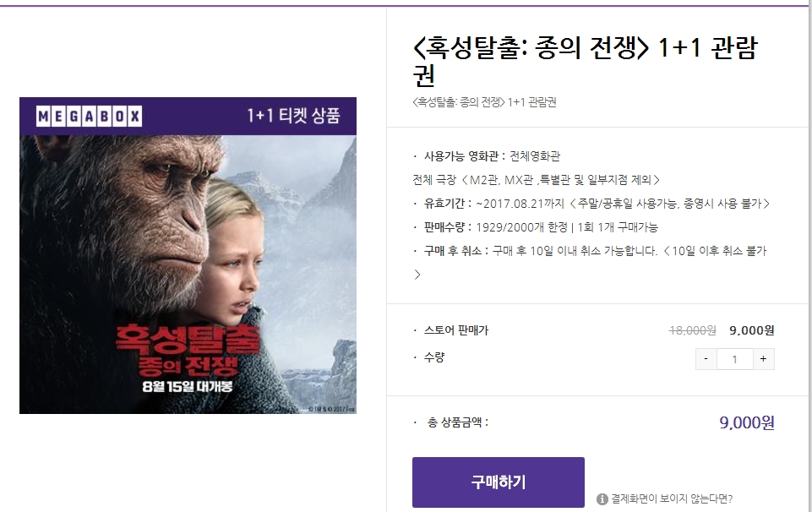The width and height of the screenshot is (812, 512).
Task: Click the 스토어 판매가 9,000원 sale price
Action: point(752,330)
